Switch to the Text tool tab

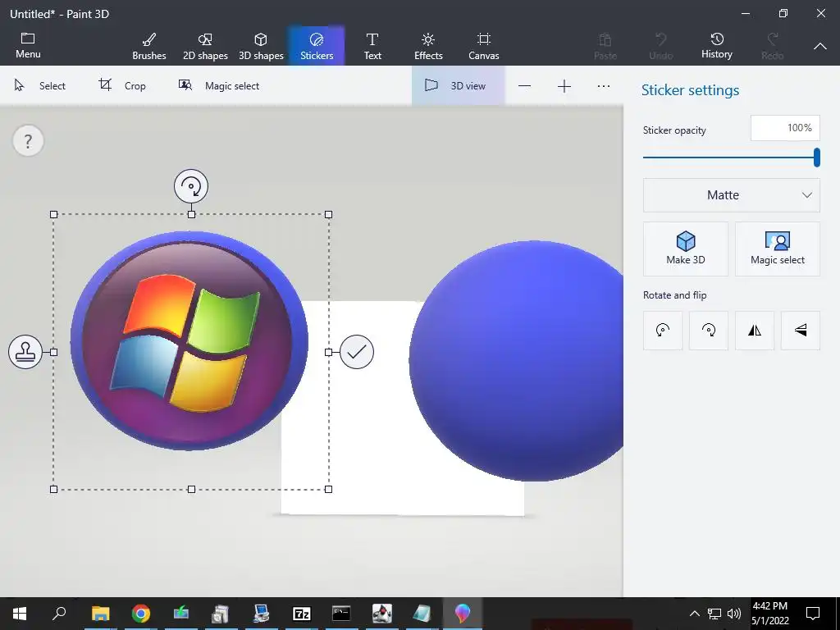[372, 46]
